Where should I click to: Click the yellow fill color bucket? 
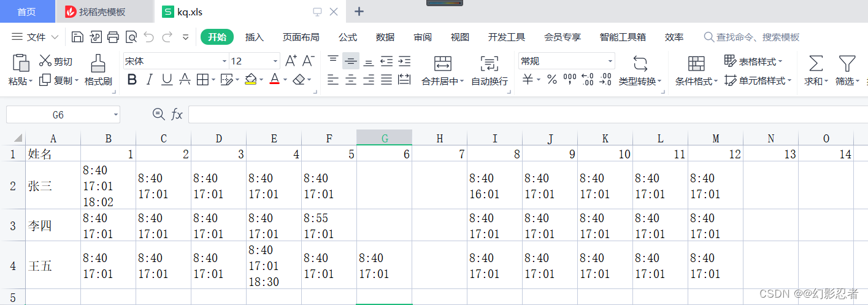pos(251,80)
